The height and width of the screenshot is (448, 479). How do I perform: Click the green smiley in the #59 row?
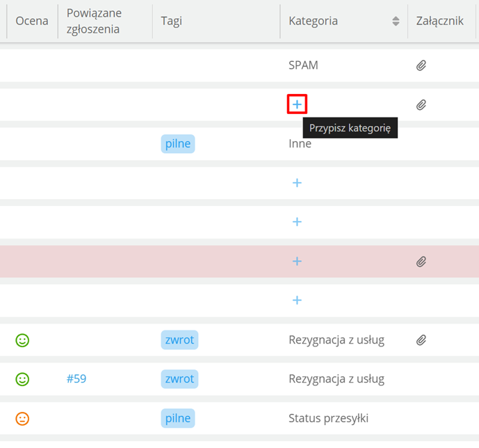pos(22,379)
